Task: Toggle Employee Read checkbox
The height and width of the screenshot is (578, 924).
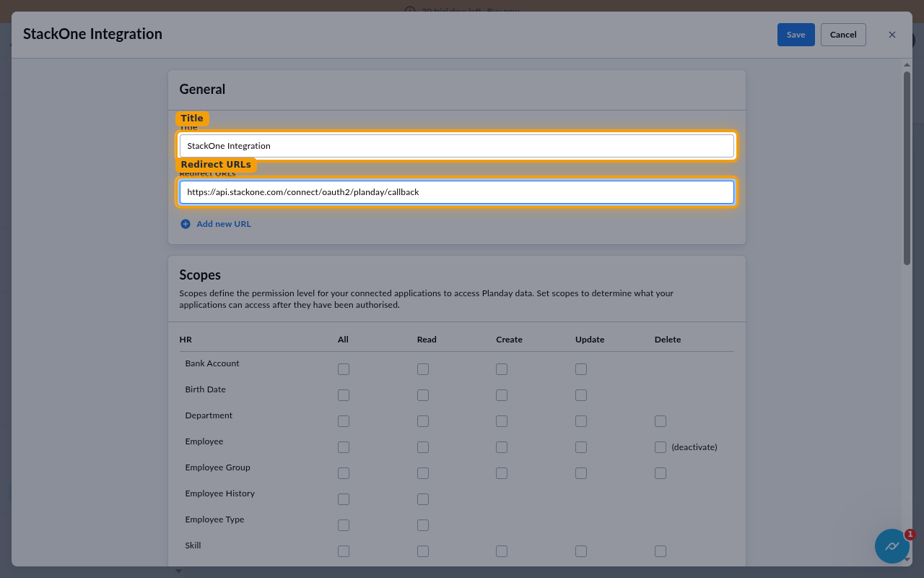Action: (423, 447)
